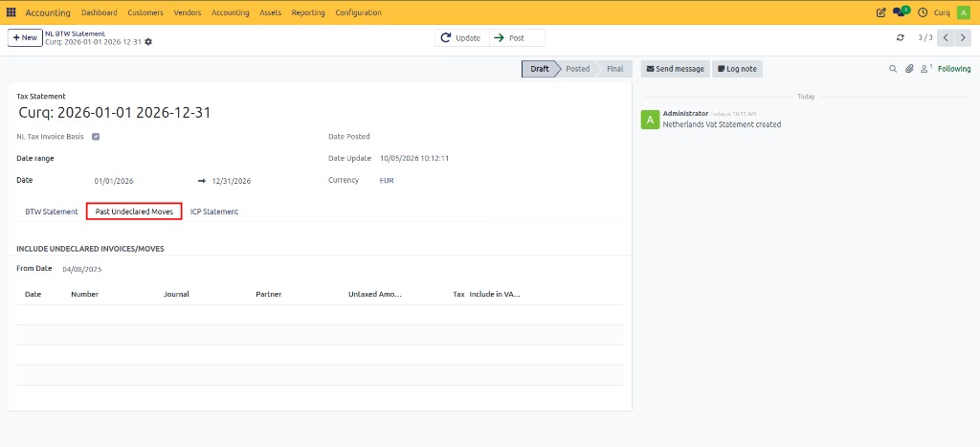980x447 pixels.
Task: Open the Configuration menu
Action: (358, 12)
